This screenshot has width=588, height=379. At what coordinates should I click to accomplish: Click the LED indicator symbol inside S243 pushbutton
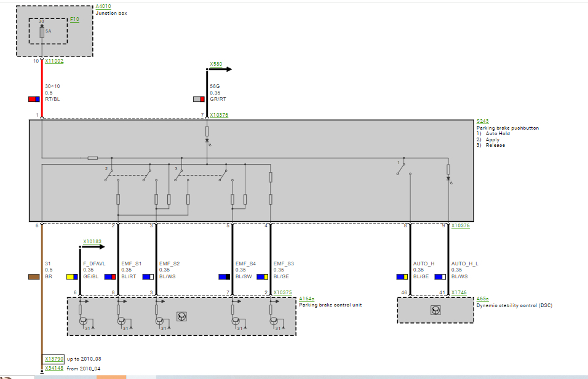click(448, 179)
